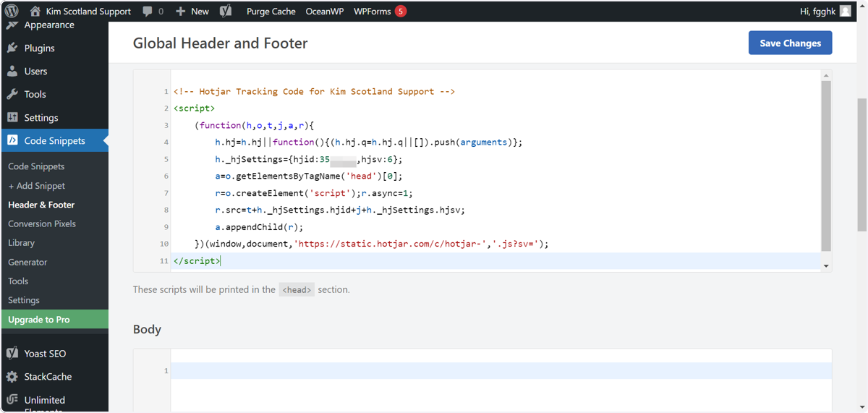Click the header editor scroll-up arrow
Image resolution: width=868 pixels, height=413 pixels.
point(826,75)
